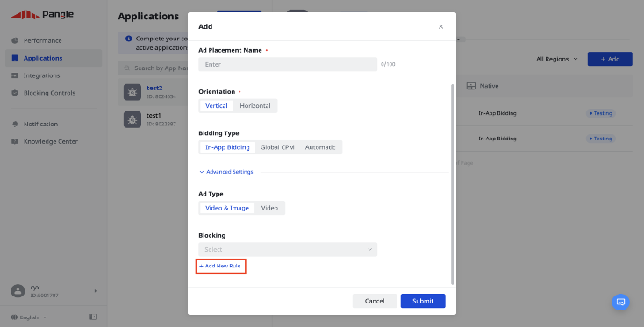Click the test2 app bug icon
Screen dimensions: 644x328
(x=132, y=92)
